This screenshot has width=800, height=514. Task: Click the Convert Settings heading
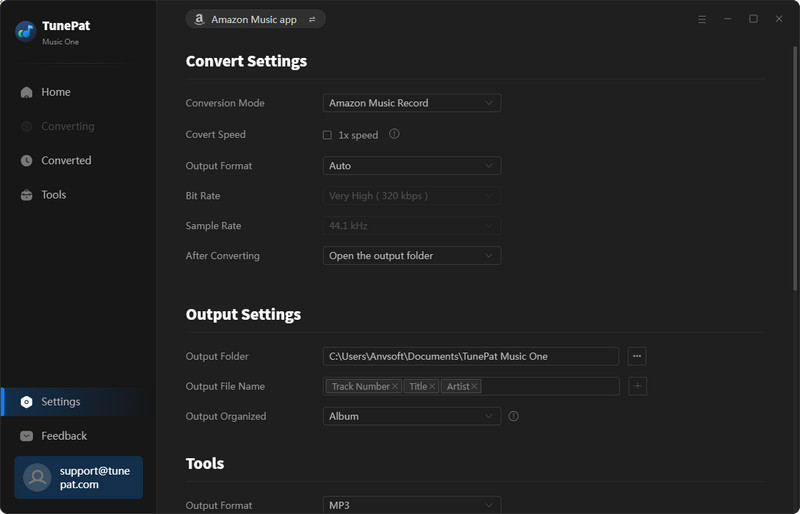coord(246,61)
